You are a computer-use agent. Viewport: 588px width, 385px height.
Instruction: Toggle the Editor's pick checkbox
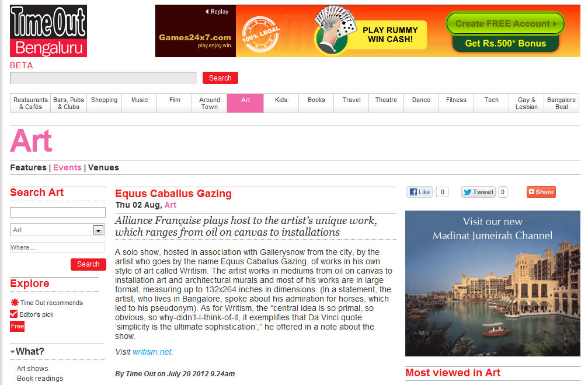point(14,314)
